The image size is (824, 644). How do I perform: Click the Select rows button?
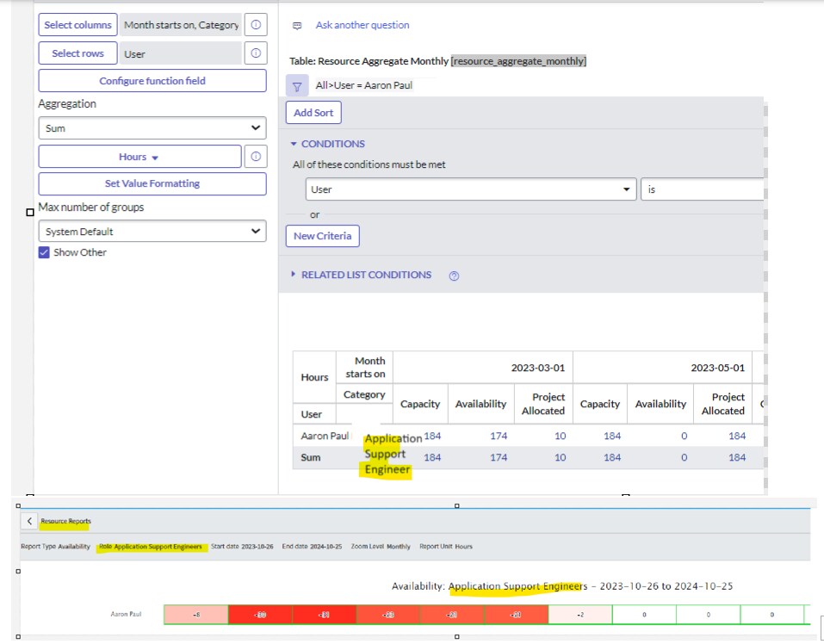(77, 53)
